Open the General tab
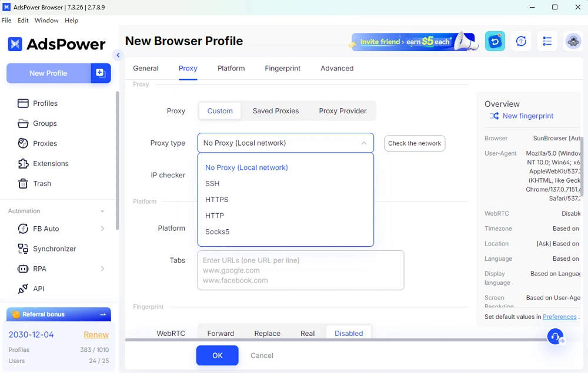 [x=146, y=69]
